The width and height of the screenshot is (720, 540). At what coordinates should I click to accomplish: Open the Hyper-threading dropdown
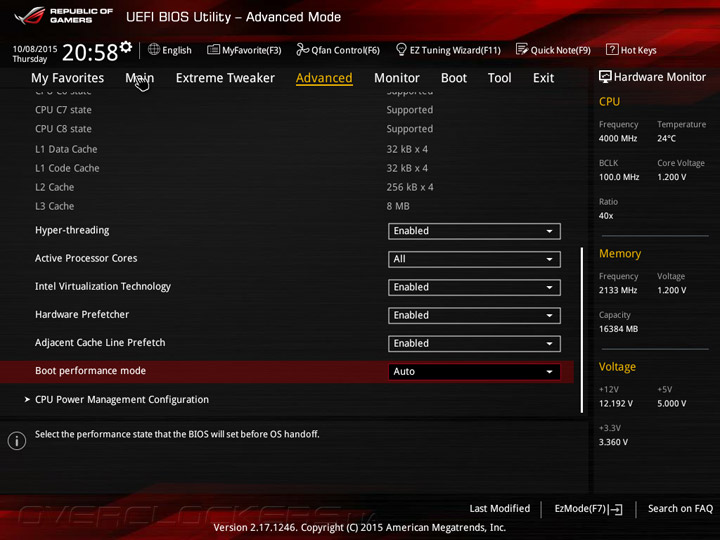click(x=474, y=231)
